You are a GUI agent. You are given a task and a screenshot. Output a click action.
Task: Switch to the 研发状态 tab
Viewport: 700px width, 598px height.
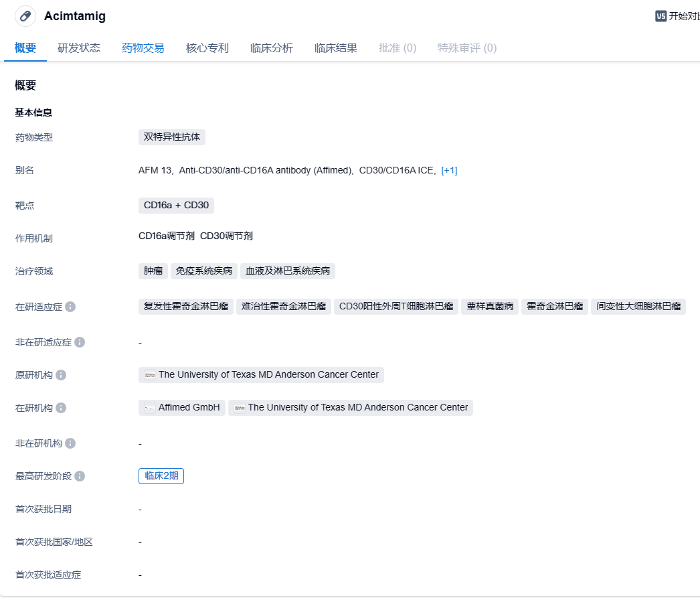[x=79, y=48]
